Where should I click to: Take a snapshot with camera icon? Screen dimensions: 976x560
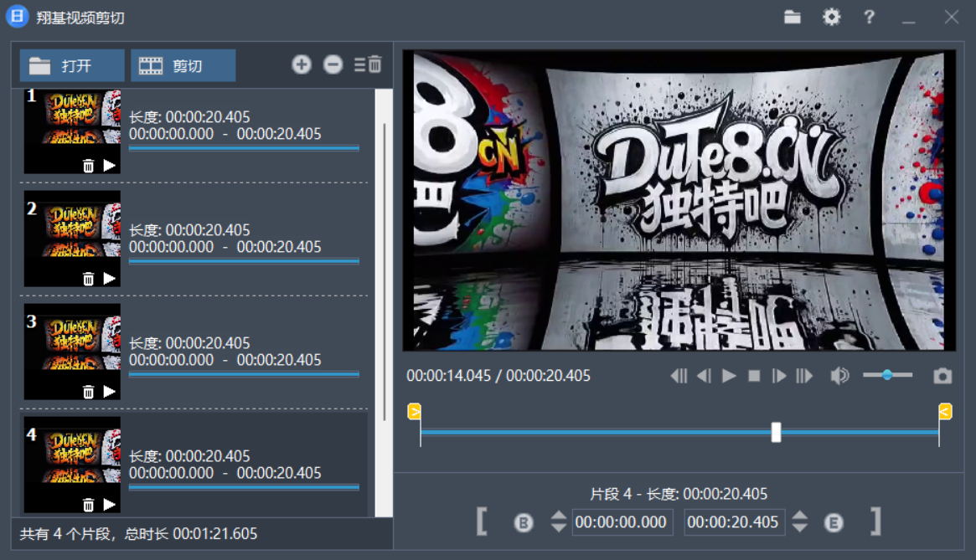tap(942, 376)
